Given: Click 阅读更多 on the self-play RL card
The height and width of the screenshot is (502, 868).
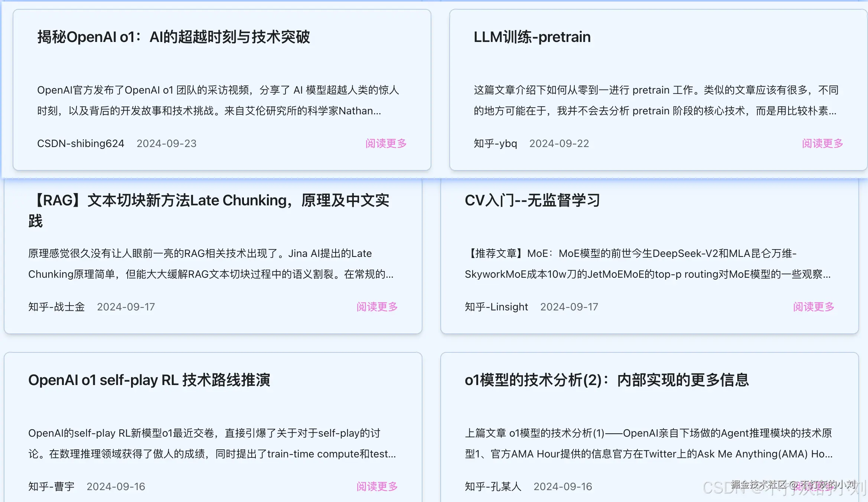Looking at the screenshot, I should (377, 487).
